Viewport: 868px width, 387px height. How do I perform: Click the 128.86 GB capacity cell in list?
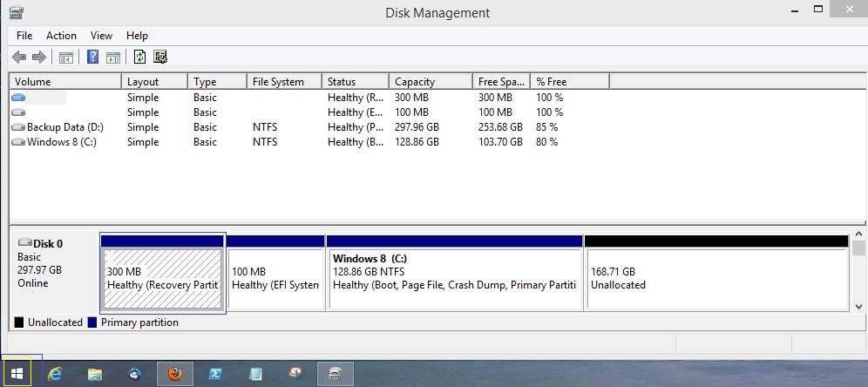[417, 142]
